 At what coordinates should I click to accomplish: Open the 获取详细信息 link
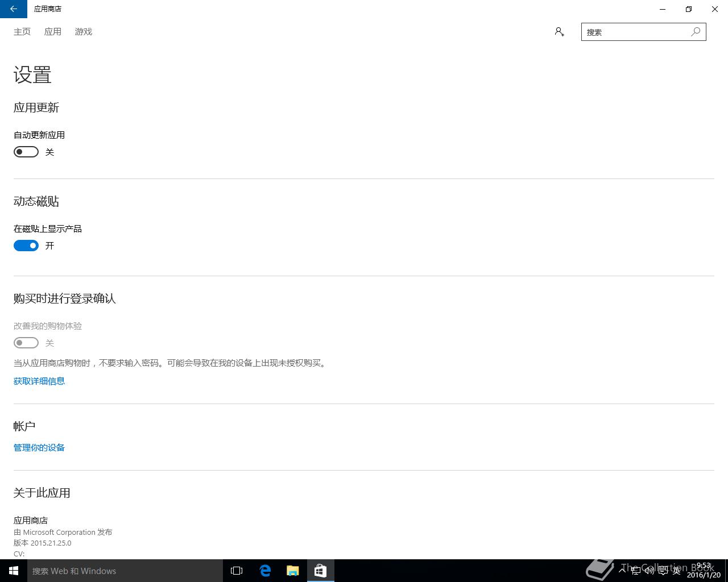tap(39, 381)
